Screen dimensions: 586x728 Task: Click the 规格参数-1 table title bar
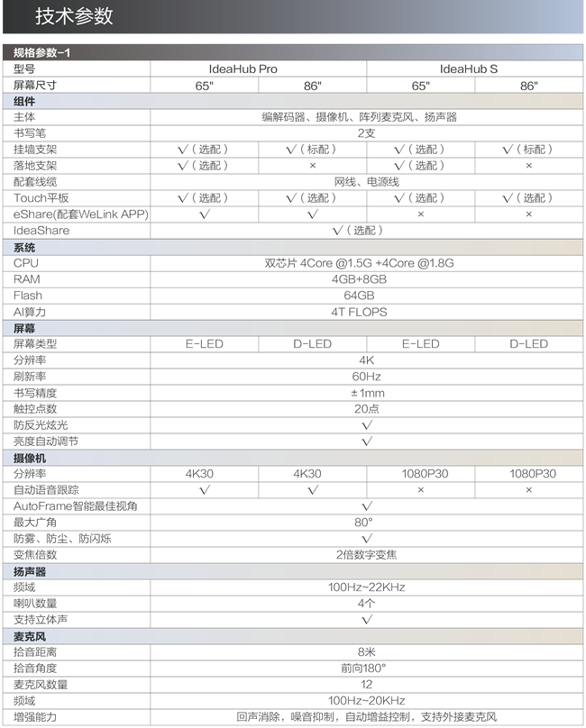(x=293, y=52)
